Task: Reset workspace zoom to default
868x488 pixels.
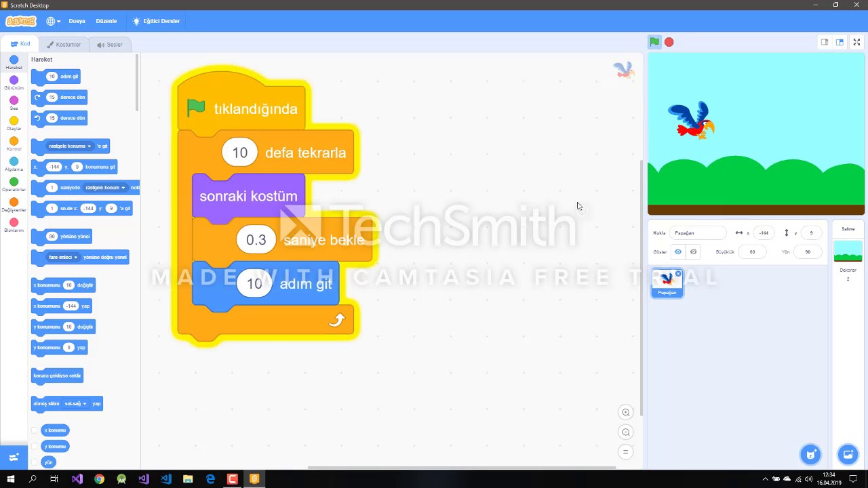Action: click(x=626, y=452)
